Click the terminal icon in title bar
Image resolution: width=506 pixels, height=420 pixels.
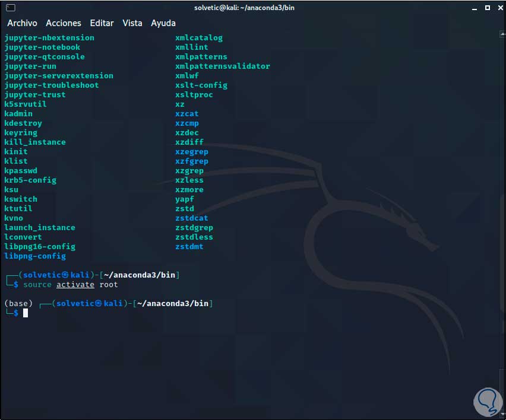(11, 8)
